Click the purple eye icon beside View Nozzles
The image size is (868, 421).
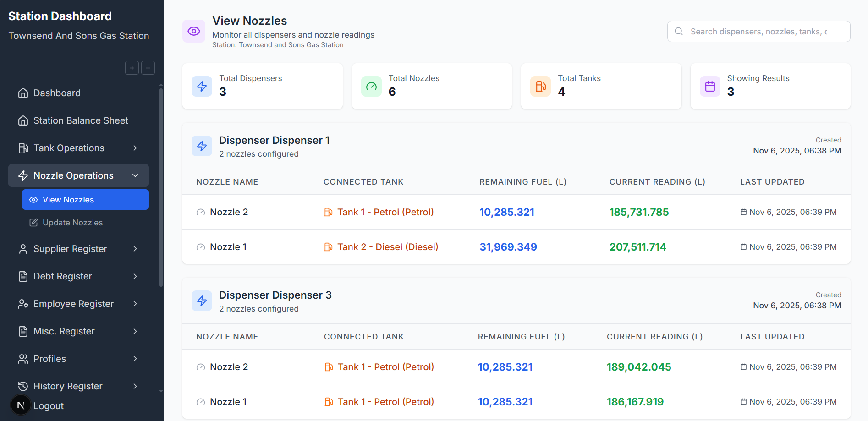[x=194, y=31]
